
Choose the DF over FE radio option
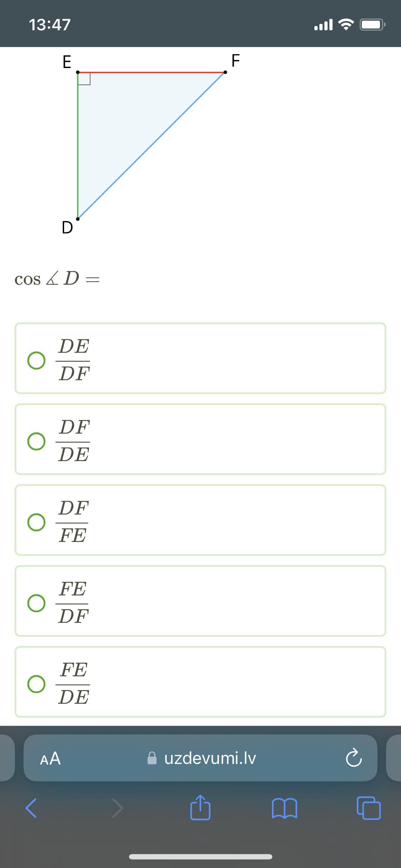(x=36, y=522)
